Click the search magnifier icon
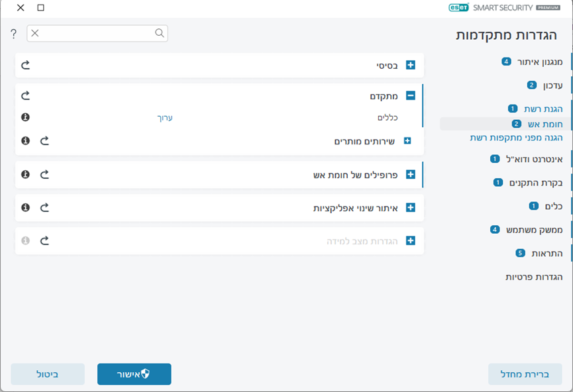Image resolution: width=573 pixels, height=392 pixels. [x=160, y=33]
